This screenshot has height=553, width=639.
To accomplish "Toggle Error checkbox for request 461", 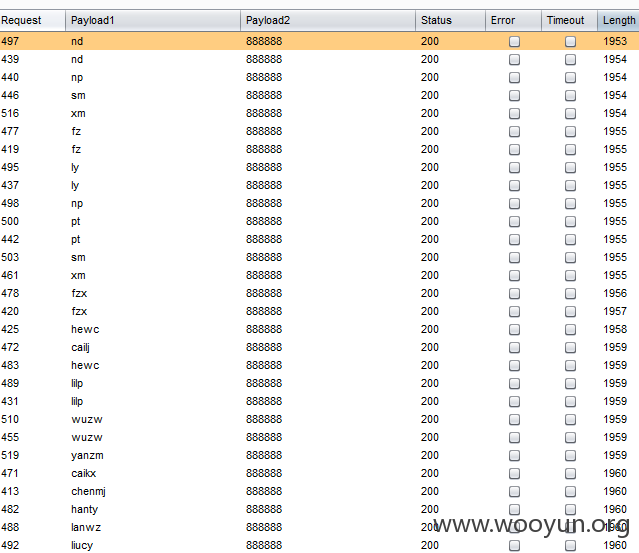I will point(514,275).
